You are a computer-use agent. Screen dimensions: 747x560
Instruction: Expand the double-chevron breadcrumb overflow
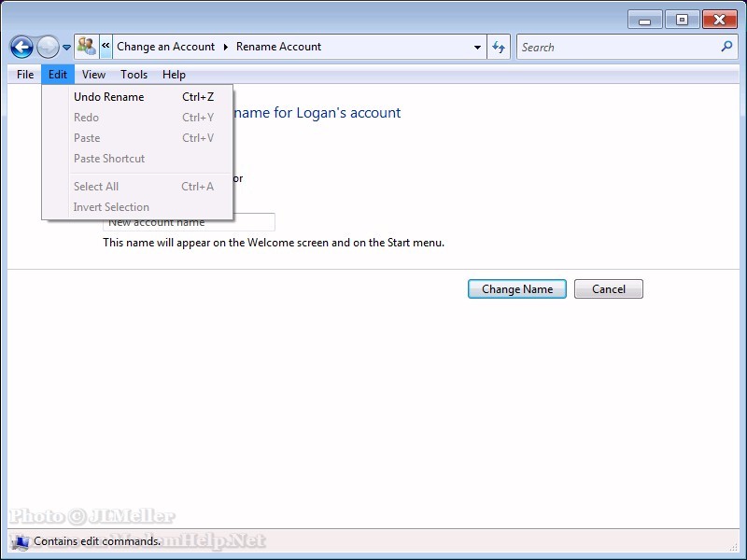coord(106,47)
